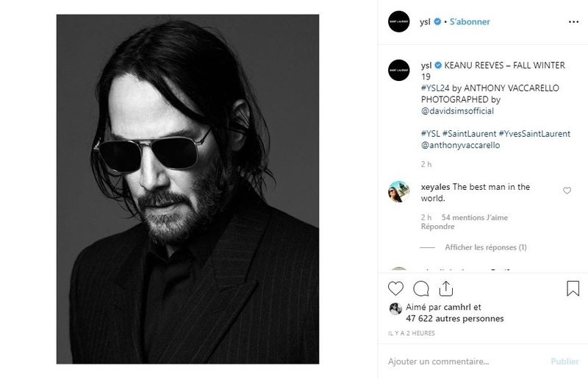Save the post with the bookmark icon

pos(573,288)
